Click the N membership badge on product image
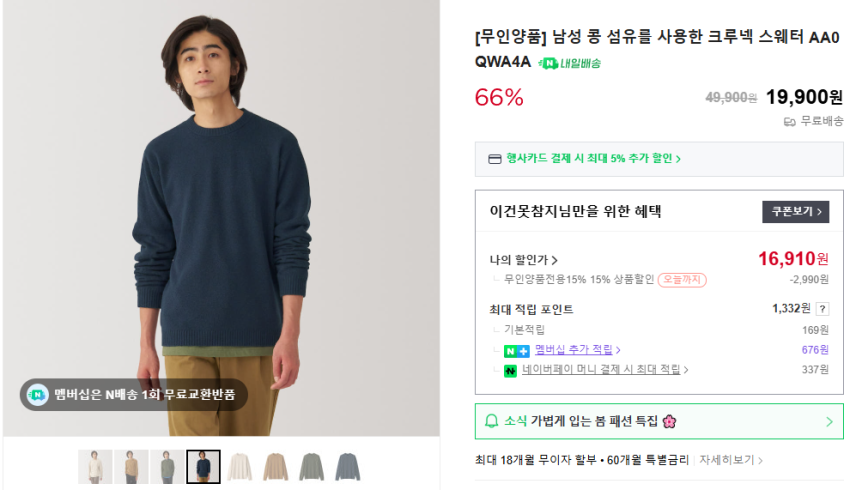The image size is (850, 490). coord(37,394)
